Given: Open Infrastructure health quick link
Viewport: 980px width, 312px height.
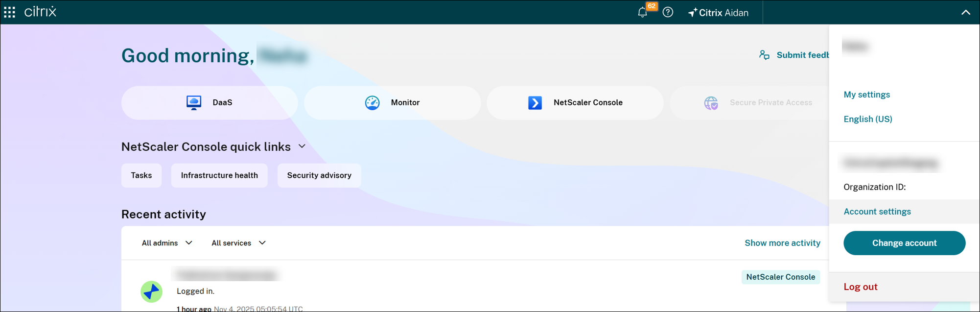Looking at the screenshot, I should pos(219,175).
